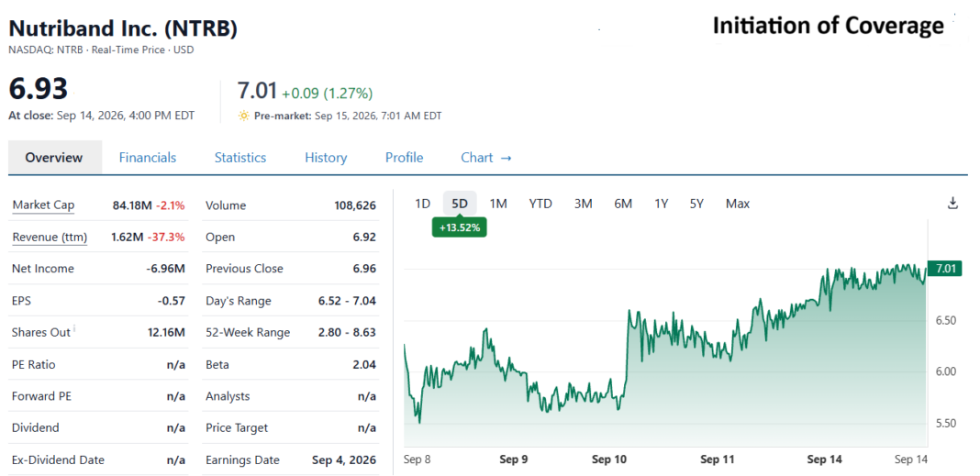Click the Forward PE label
The image size is (980, 476).
pos(41,396)
